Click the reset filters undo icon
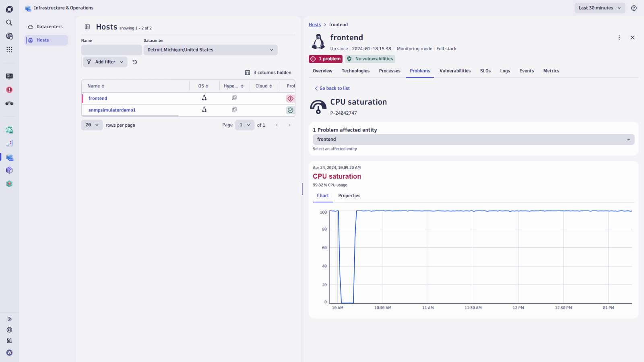The image size is (644, 362). 134,62
